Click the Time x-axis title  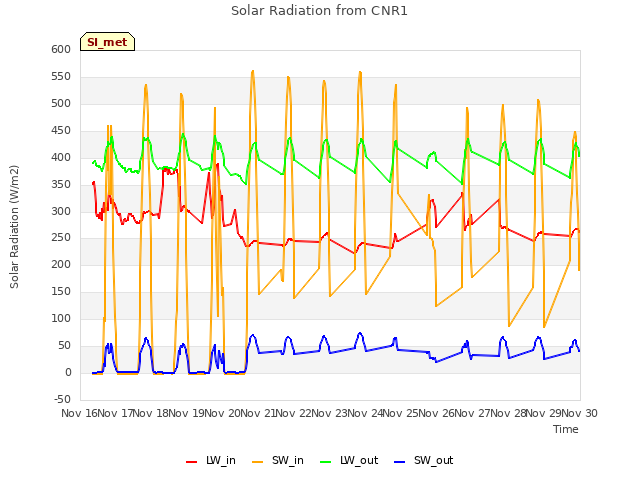click(x=566, y=429)
